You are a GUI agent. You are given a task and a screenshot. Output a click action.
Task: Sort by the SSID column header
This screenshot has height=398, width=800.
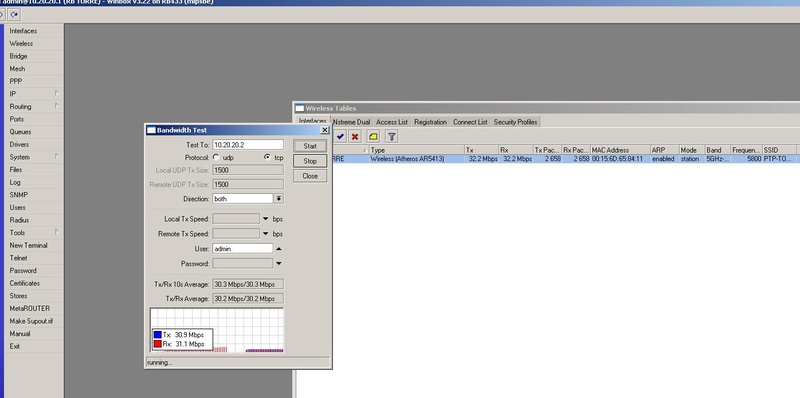click(x=779, y=150)
